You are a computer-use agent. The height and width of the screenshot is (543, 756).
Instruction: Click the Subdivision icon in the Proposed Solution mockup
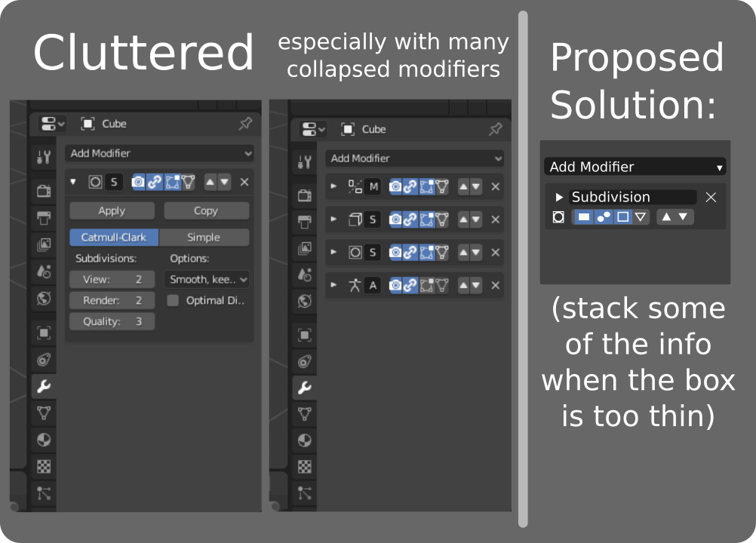coord(558,217)
